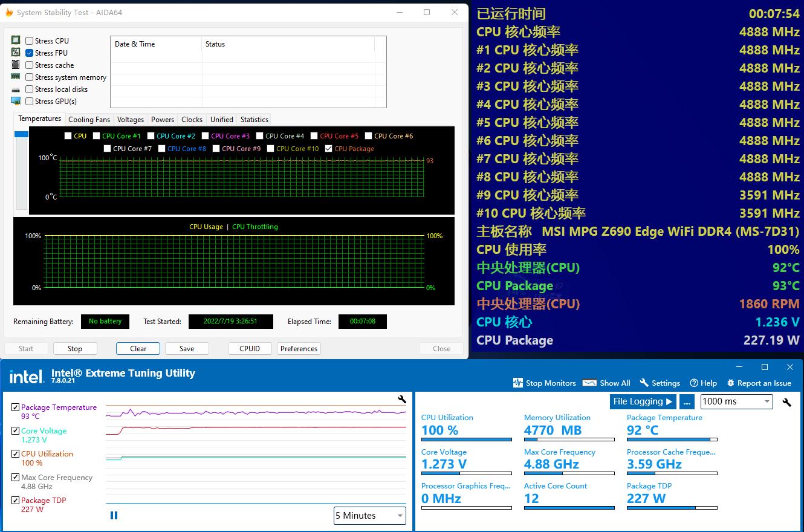Viewport: 804px width, 532px height.
Task: Click the wrench icon beside the 1000 ms dropdown
Action: coord(786,402)
